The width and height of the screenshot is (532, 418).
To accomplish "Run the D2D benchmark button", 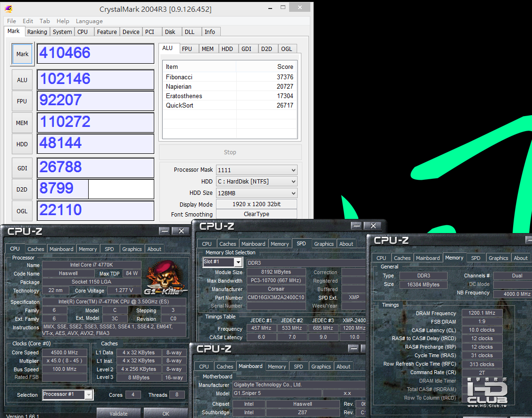I will [x=22, y=189].
